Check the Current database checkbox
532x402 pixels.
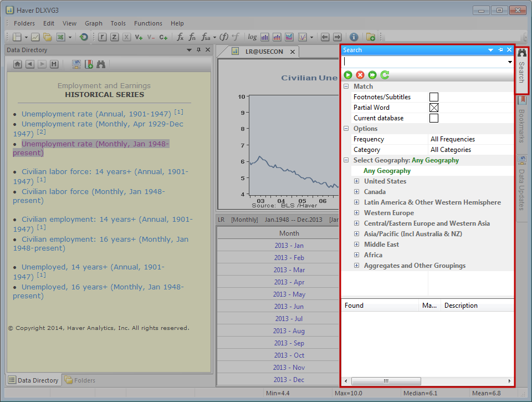coord(433,118)
